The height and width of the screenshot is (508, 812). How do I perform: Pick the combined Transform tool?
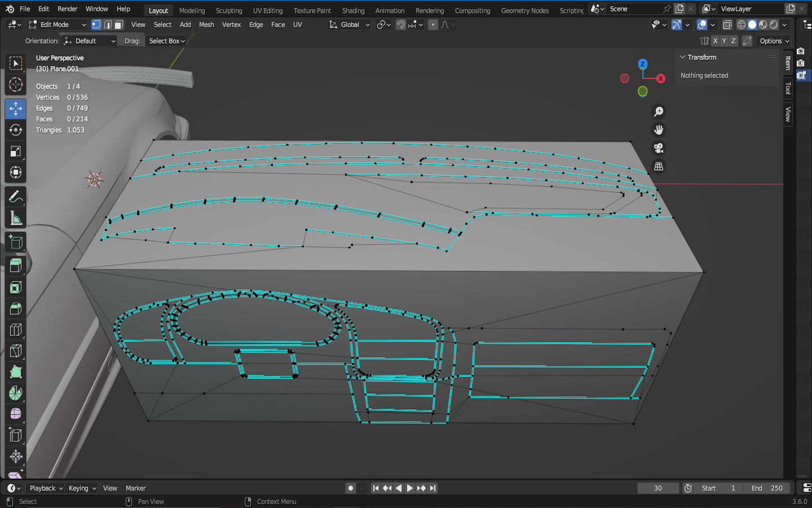(x=16, y=173)
